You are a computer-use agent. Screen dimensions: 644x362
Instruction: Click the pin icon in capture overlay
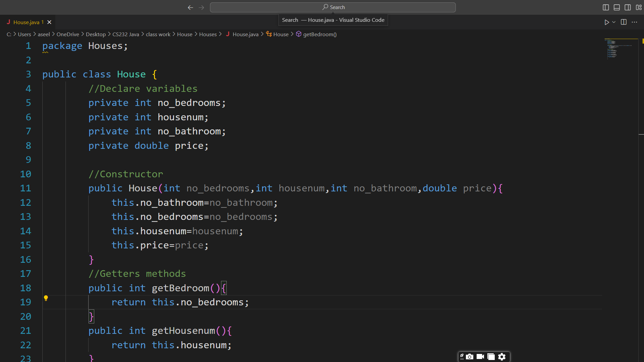tap(462, 356)
